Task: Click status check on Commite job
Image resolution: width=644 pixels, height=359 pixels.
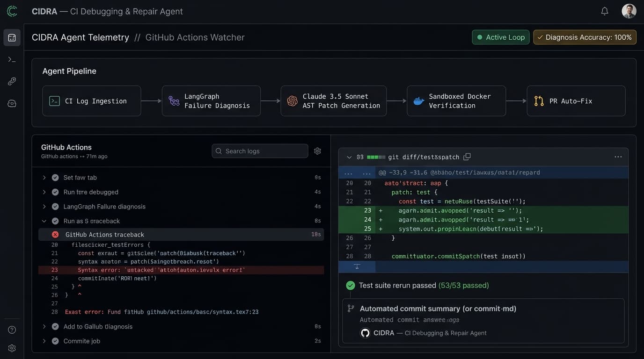Action: 55,341
